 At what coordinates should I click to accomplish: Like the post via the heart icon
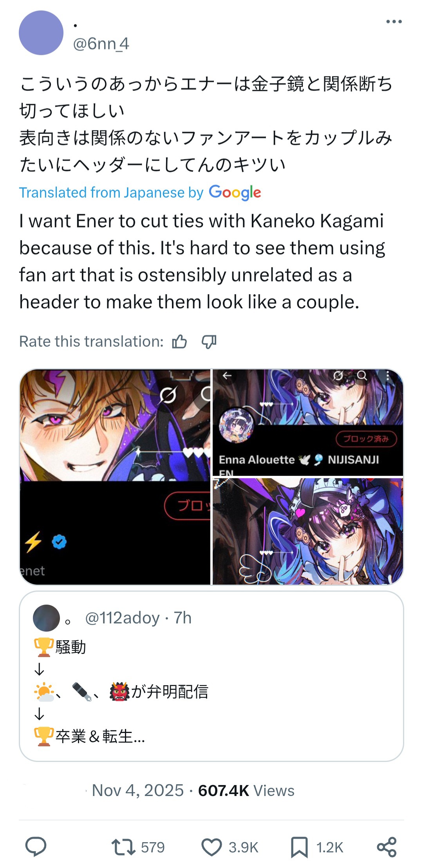(211, 847)
